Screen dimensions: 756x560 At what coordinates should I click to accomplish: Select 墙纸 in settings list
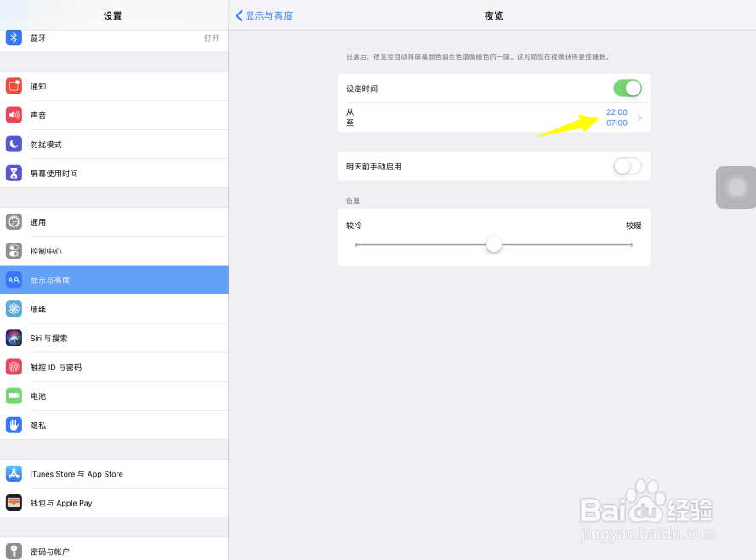click(114, 309)
